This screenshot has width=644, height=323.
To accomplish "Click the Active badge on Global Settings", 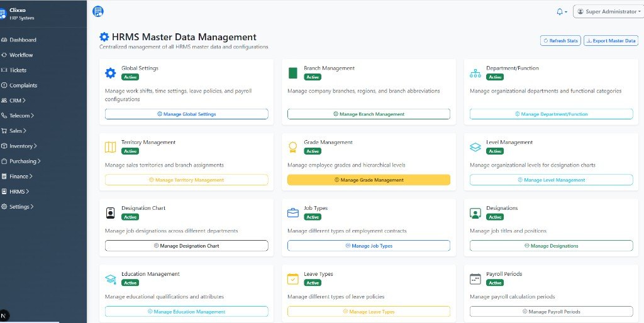I will pyautogui.click(x=130, y=77).
